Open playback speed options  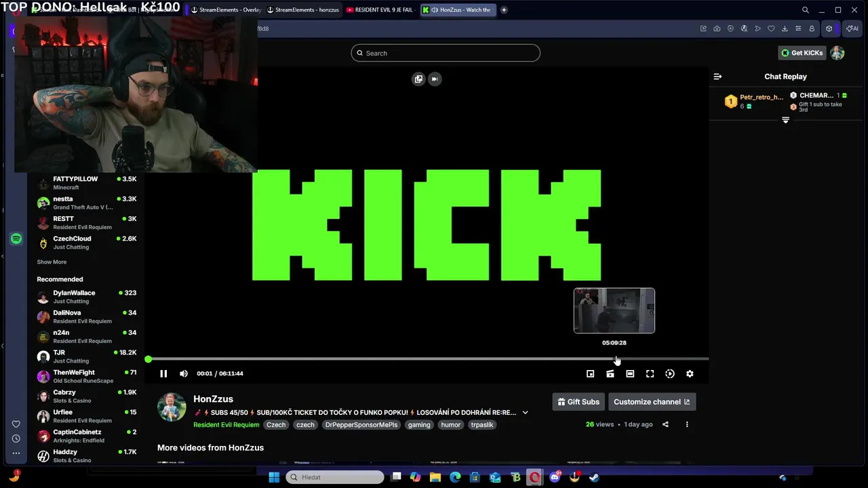tap(670, 373)
